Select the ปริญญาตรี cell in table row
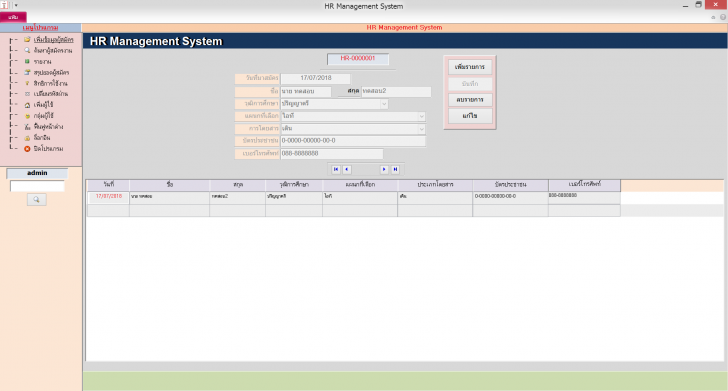Image resolution: width=728 pixels, height=391 pixels. point(294,197)
